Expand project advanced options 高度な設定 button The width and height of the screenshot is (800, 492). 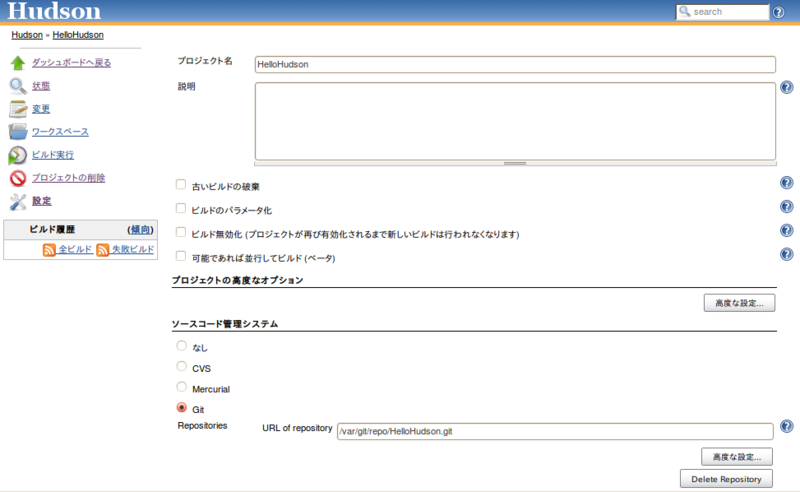tap(739, 303)
